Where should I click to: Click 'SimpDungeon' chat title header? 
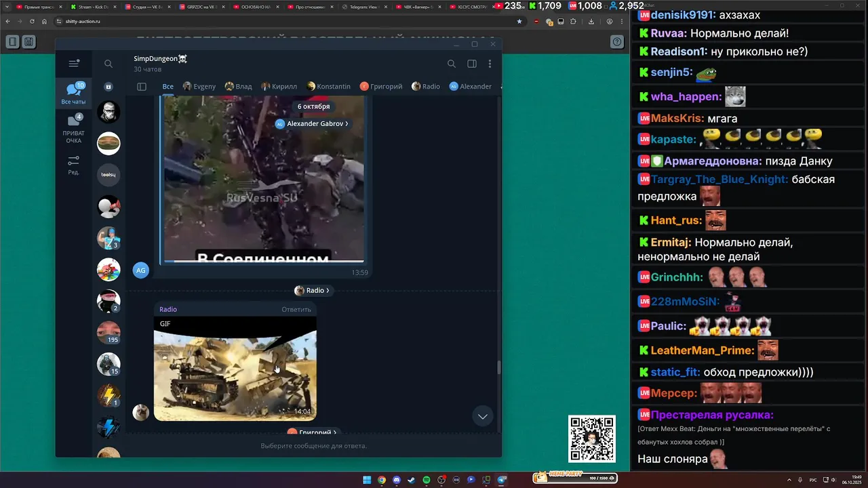[x=160, y=59]
